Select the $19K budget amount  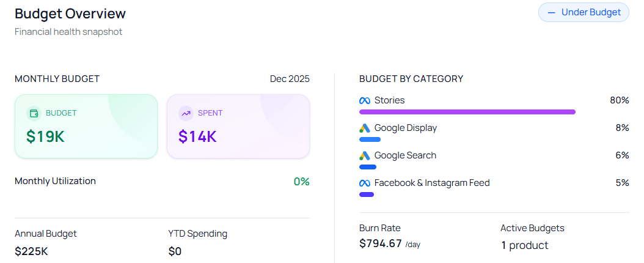click(46, 136)
